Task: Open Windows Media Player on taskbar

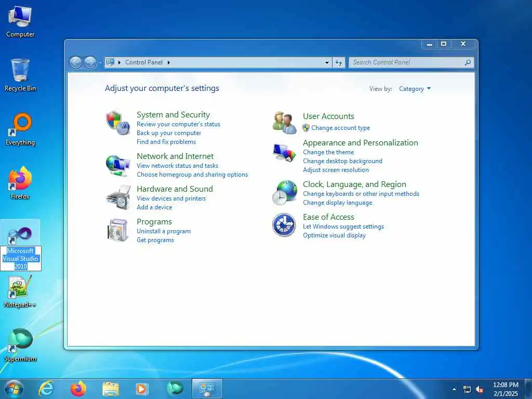Action: pyautogui.click(x=141, y=389)
